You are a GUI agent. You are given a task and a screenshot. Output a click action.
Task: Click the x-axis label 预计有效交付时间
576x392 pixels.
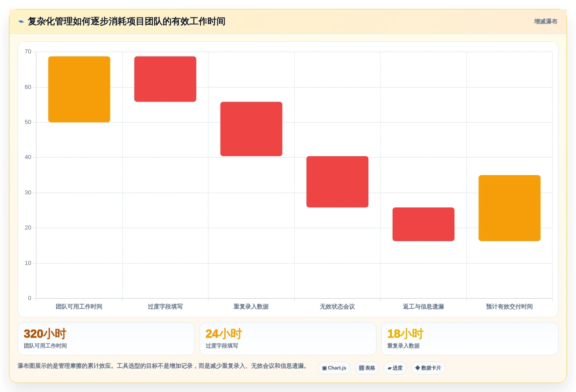(510, 307)
